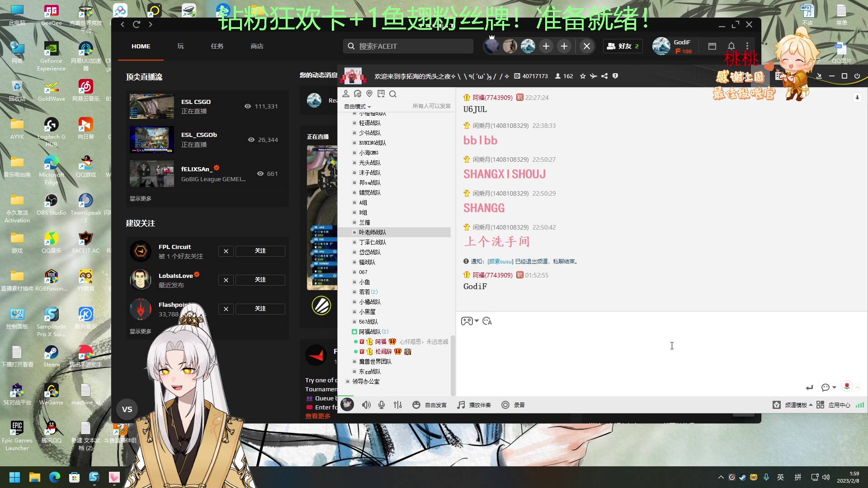The image size is (868, 488).
Task: Open FACEIT notifications bell
Action: pyautogui.click(x=731, y=46)
